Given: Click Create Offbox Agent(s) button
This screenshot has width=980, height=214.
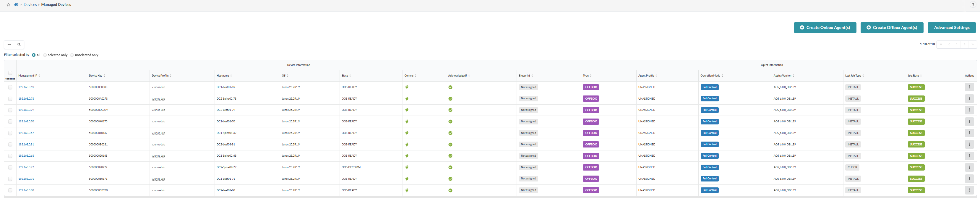Looking at the screenshot, I should click(891, 27).
